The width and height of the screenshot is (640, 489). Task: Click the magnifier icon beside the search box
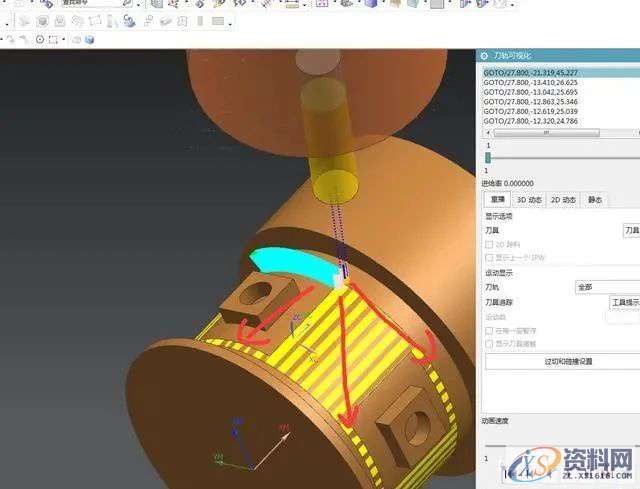coord(127,4)
